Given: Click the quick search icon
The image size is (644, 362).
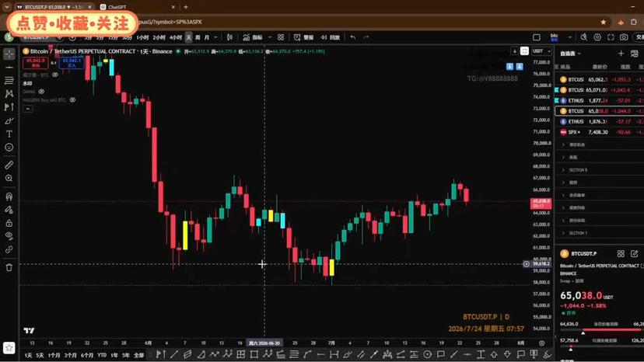Looking at the screenshot, I should click(584, 37).
